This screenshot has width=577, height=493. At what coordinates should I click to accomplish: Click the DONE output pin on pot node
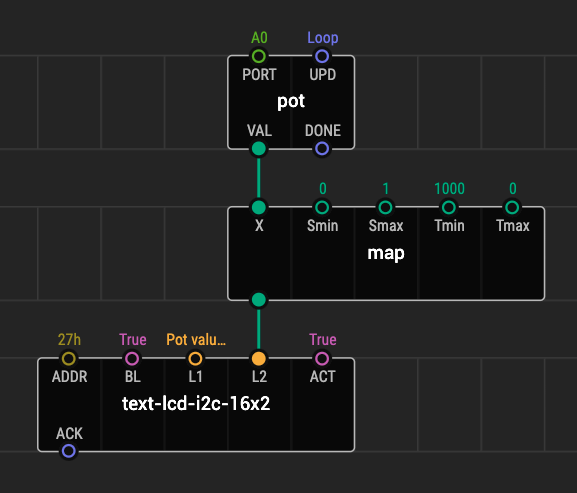322,149
